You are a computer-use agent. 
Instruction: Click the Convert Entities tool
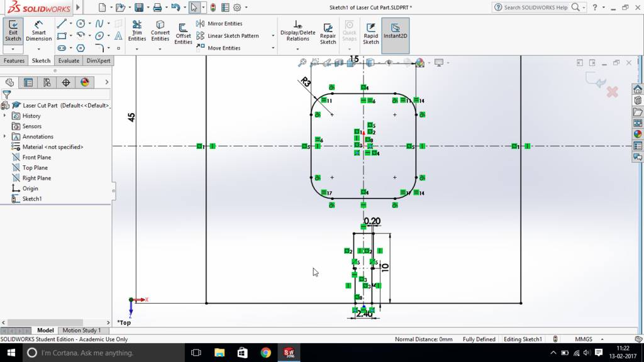click(x=160, y=31)
